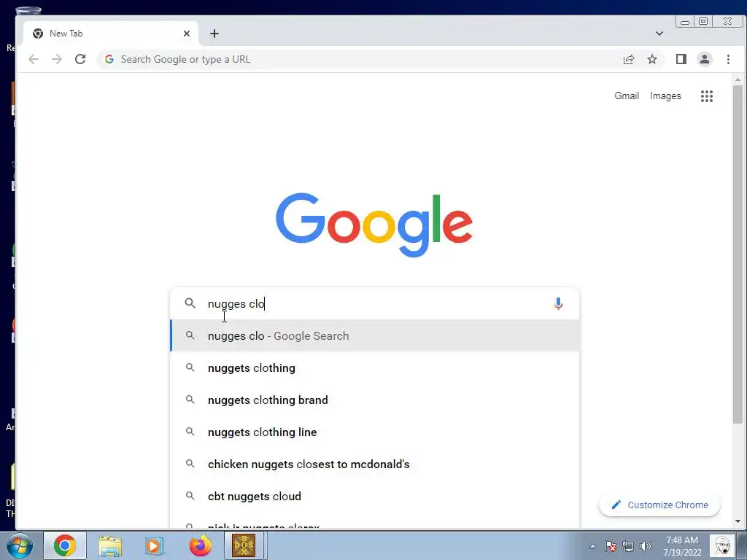Minimize the Chrome window
Image resolution: width=747 pixels, height=560 pixels.
pos(684,22)
